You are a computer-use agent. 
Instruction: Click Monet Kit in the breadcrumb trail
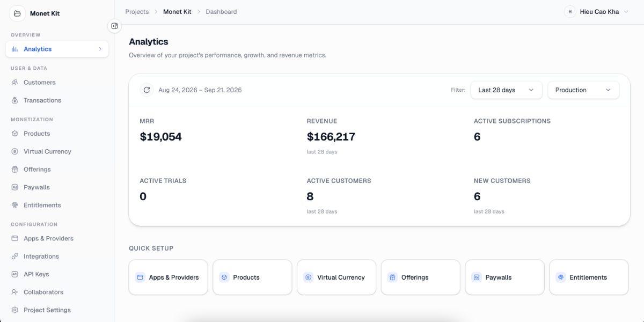177,12
